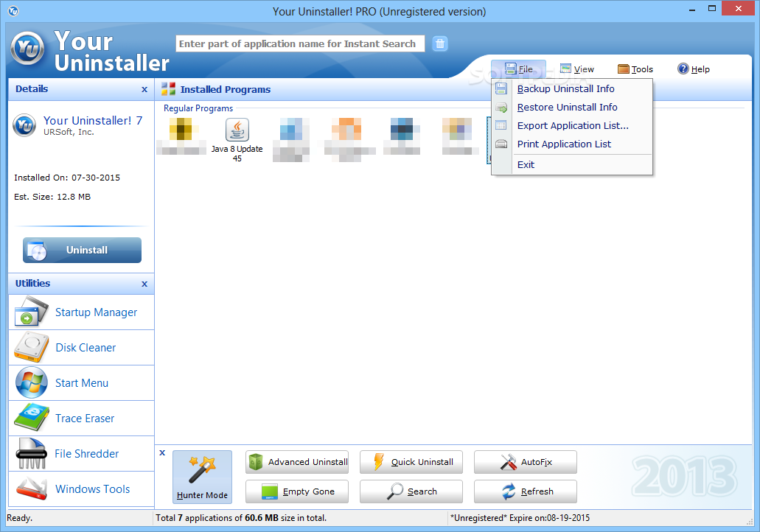The width and height of the screenshot is (760, 532).
Task: Click the Windows Tools knife icon
Action: click(x=31, y=489)
